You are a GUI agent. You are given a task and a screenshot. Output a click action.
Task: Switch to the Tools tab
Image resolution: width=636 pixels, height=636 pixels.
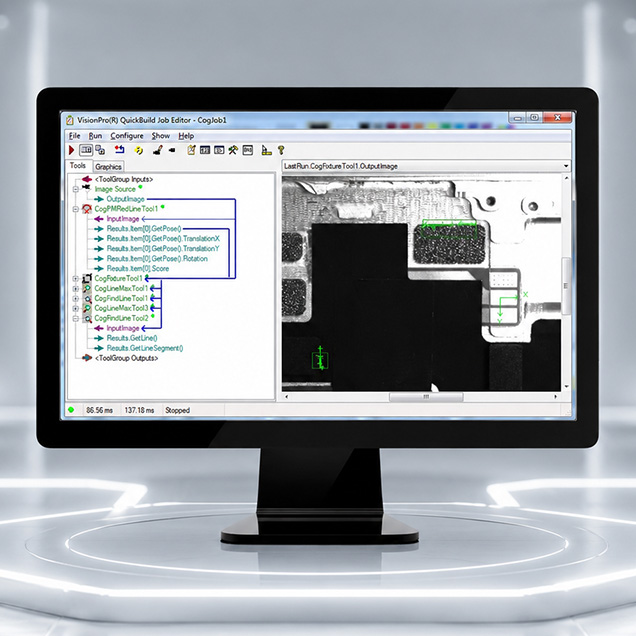pos(78,165)
